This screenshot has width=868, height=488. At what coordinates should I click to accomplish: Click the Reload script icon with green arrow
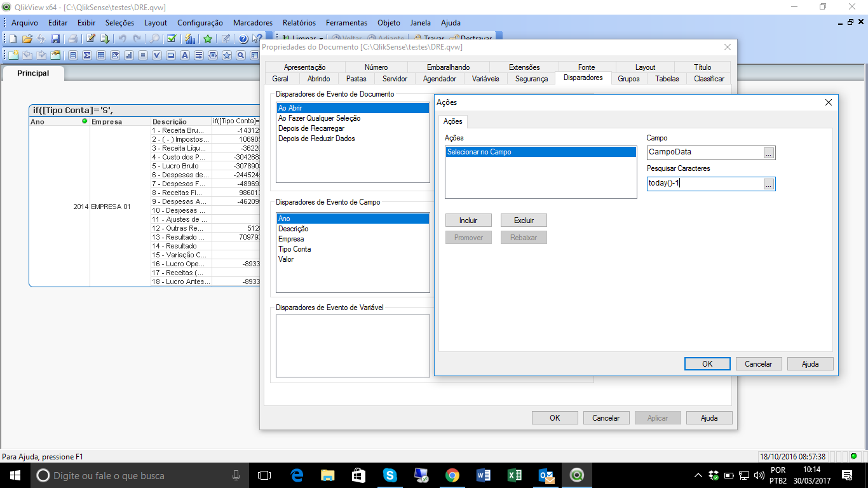point(105,39)
